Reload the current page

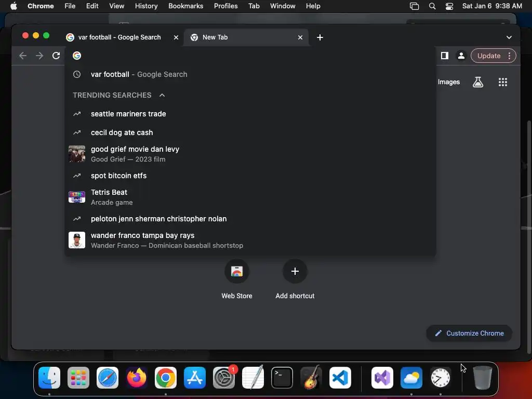coord(56,56)
